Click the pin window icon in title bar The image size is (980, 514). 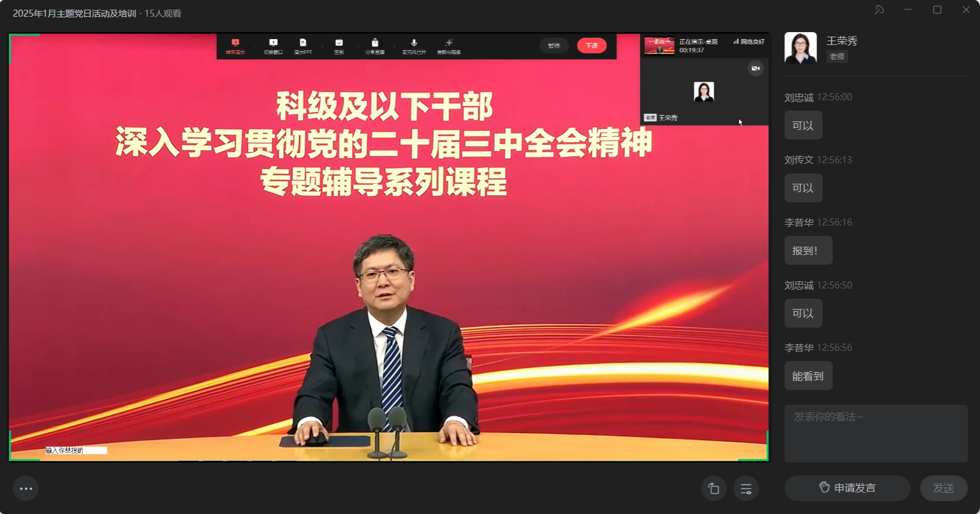click(879, 10)
